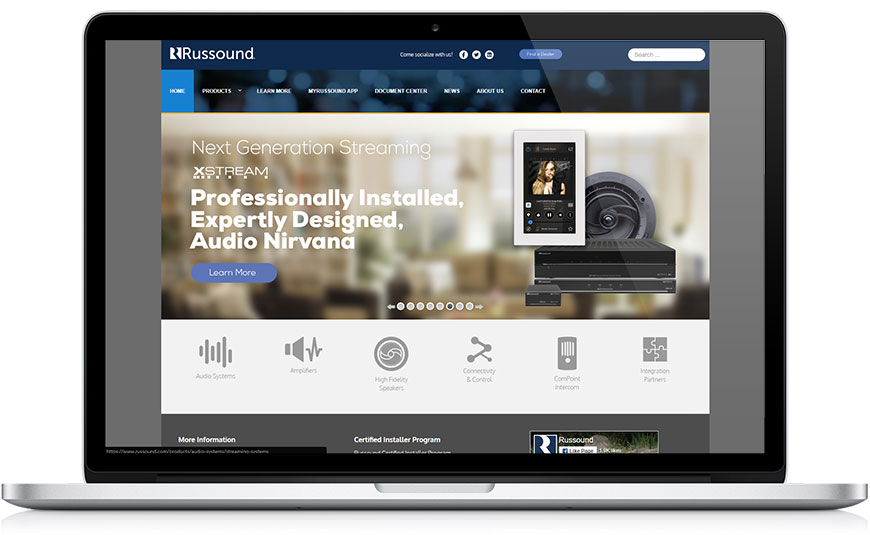Open the Amplifiers speaker icon
Viewport: 870px width, 535px height.
(x=303, y=349)
